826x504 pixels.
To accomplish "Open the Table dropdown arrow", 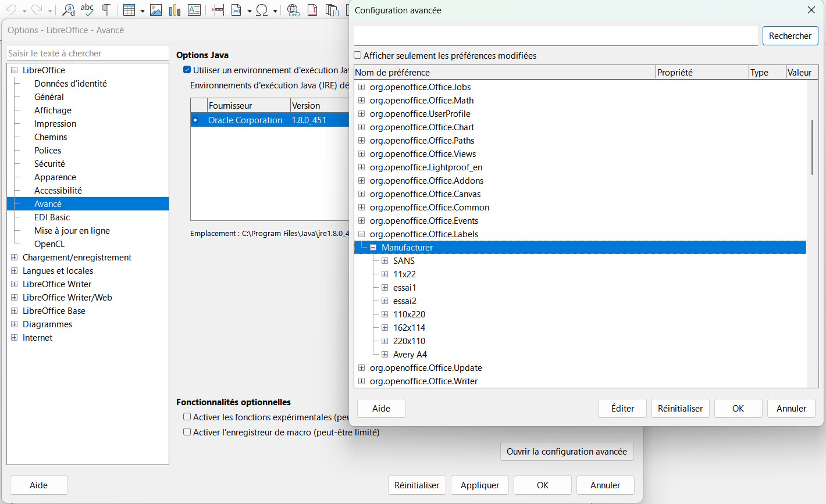I will [x=142, y=11].
